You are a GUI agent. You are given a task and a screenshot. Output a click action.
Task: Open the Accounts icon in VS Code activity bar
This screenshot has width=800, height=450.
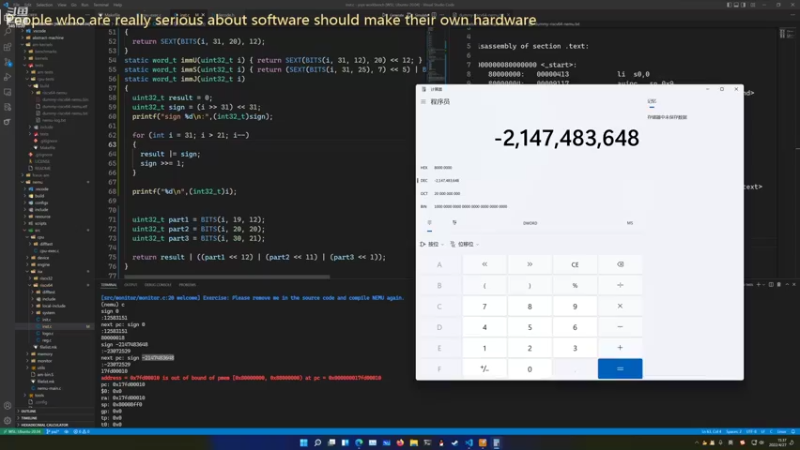coord(7,406)
